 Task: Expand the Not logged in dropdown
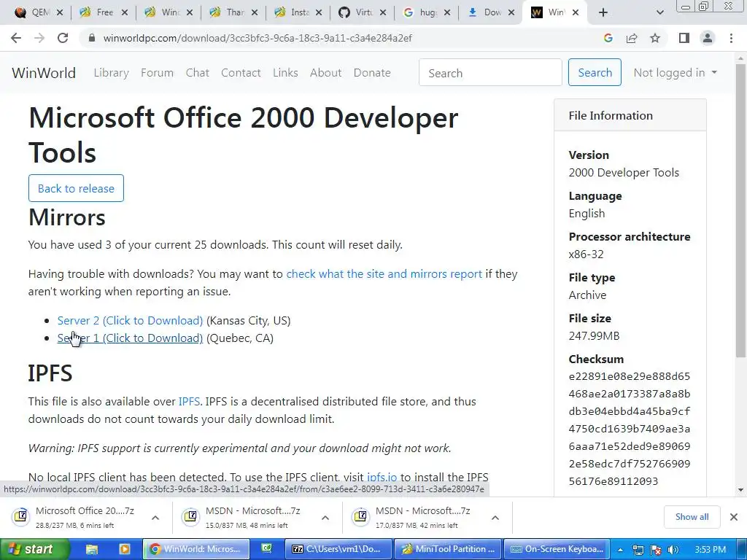click(x=675, y=73)
